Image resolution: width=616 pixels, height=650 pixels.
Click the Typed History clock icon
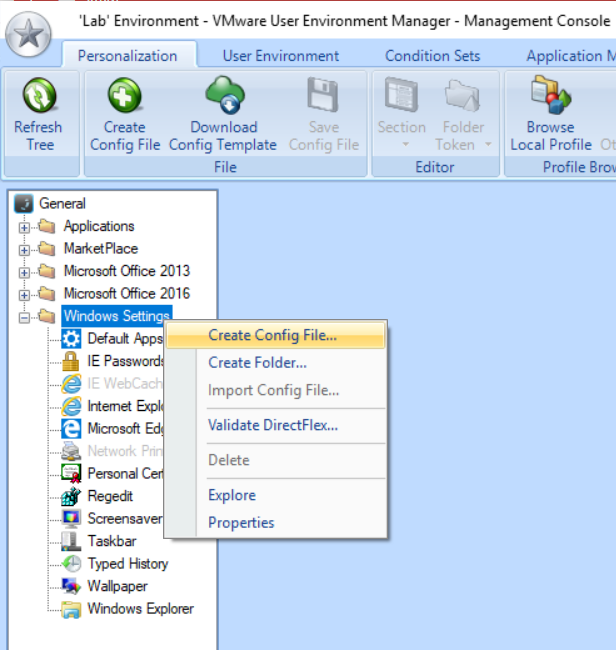tap(71, 564)
